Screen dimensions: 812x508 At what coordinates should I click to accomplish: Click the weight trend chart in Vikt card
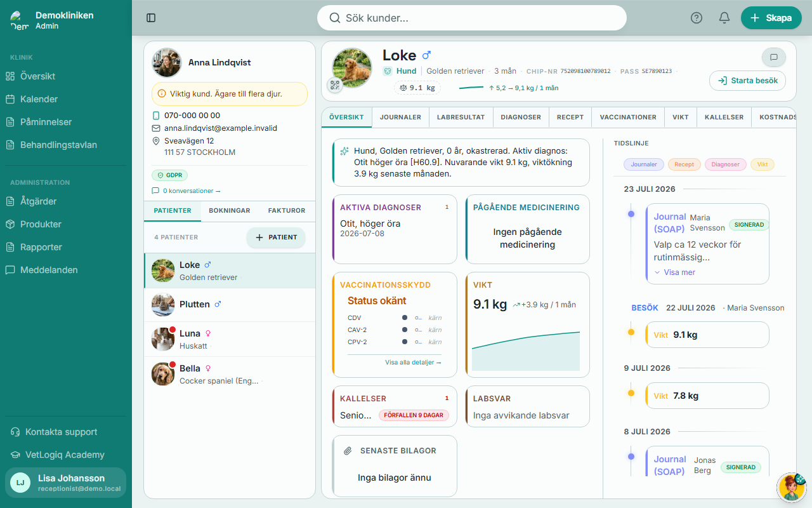pyautogui.click(x=526, y=351)
